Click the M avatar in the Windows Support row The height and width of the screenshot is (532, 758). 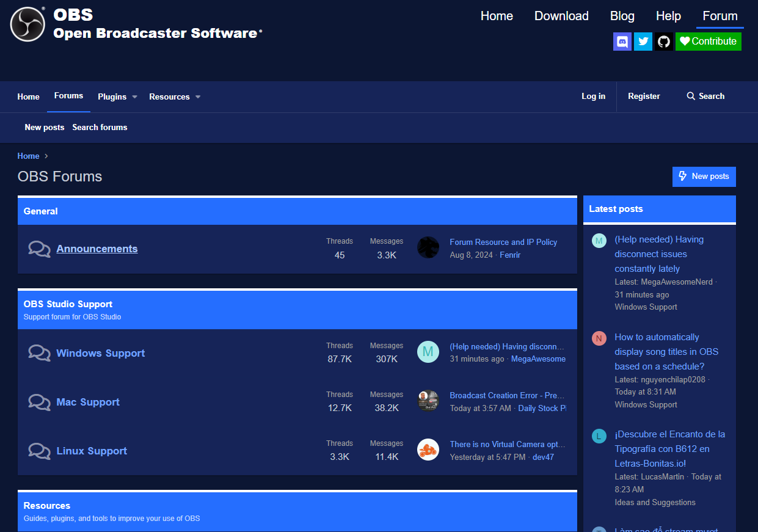[428, 352]
